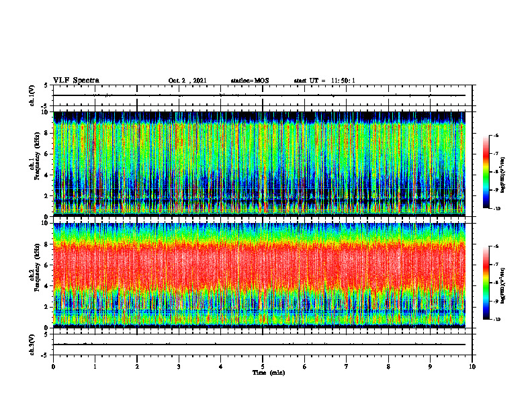Click the "2" kHz tick of ch.2 spectrogram
Image resolution: width=532 pixels, height=411 pixels.
pos(46,307)
